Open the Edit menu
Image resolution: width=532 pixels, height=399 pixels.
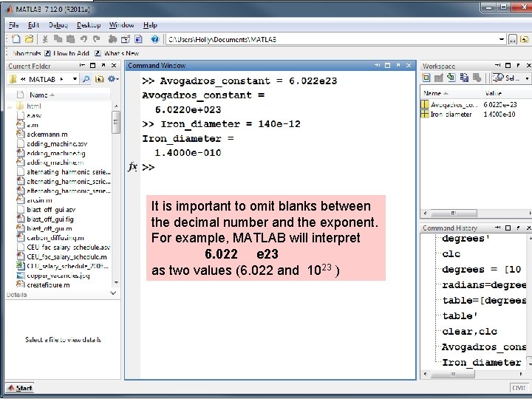33,25
